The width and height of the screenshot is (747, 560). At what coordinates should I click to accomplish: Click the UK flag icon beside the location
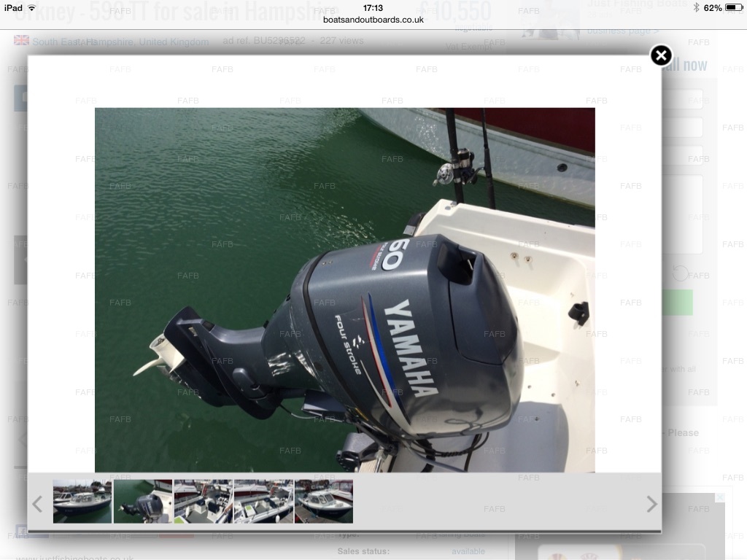21,41
